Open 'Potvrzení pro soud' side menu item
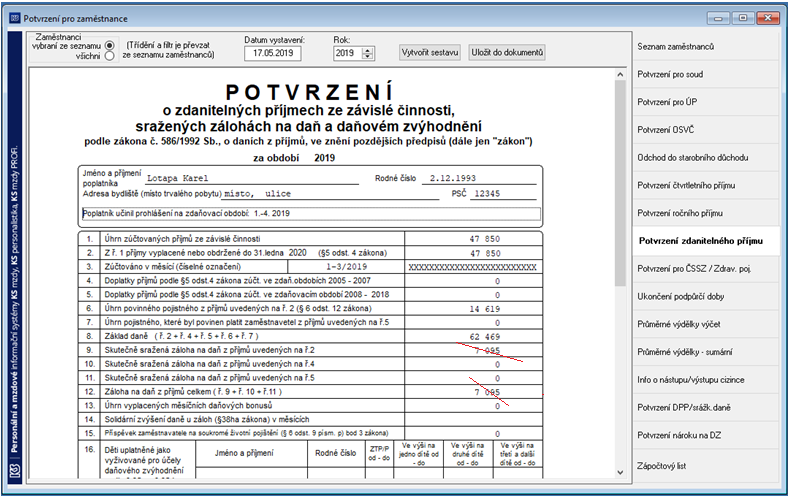This screenshot has height=498, width=790. coord(706,74)
